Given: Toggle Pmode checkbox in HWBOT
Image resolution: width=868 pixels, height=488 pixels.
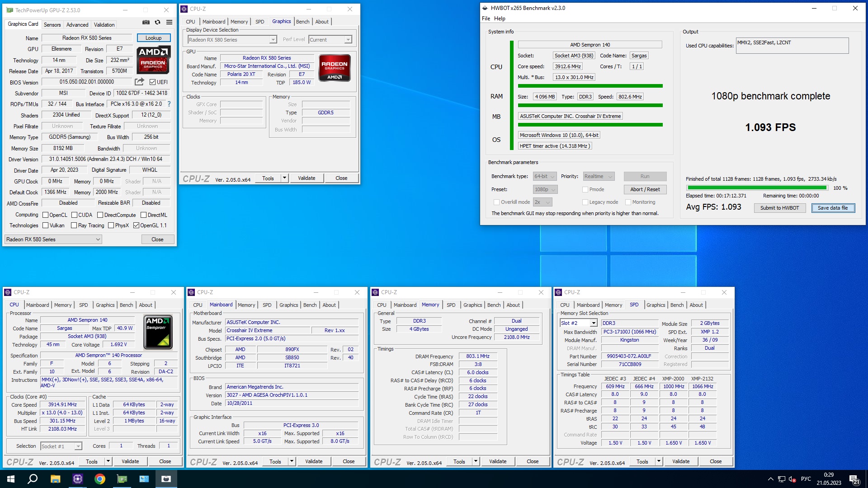Looking at the screenshot, I should (585, 189).
